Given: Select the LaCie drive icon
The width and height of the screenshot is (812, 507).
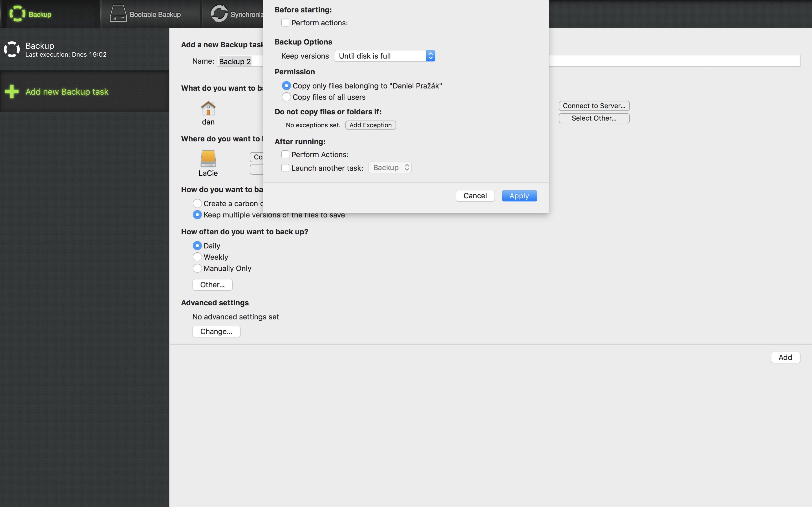Looking at the screenshot, I should 208,159.
